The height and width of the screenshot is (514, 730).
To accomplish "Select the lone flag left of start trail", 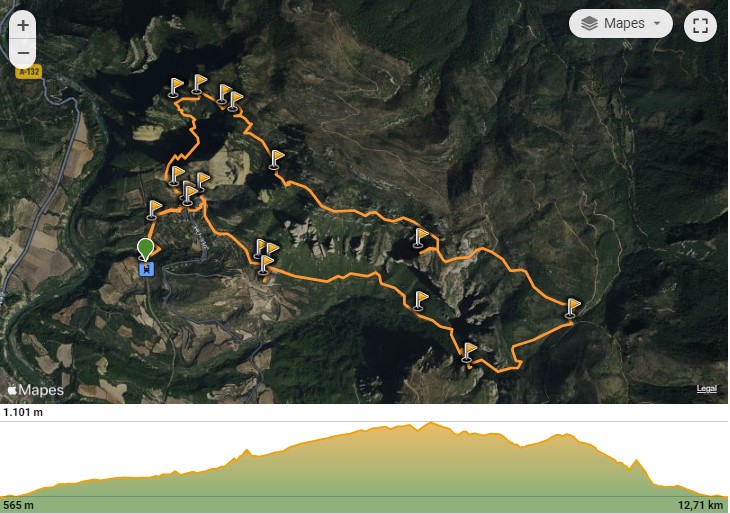I will (154, 210).
